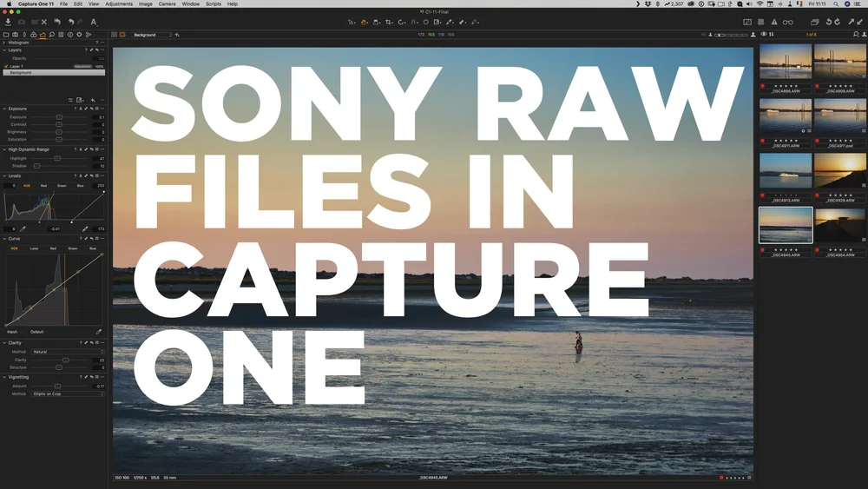Rotate image right with clockwise icon
Screen dimensions: 868x489
pos(838,23)
